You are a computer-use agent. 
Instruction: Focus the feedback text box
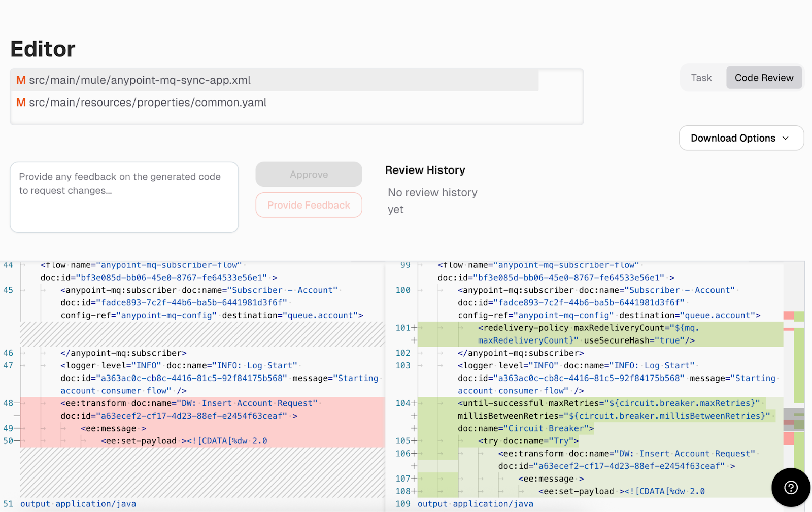tap(124, 197)
